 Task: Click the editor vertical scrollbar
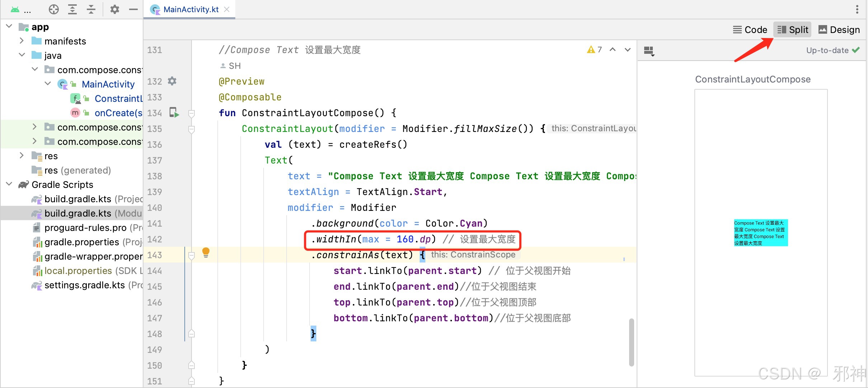pyautogui.click(x=631, y=342)
